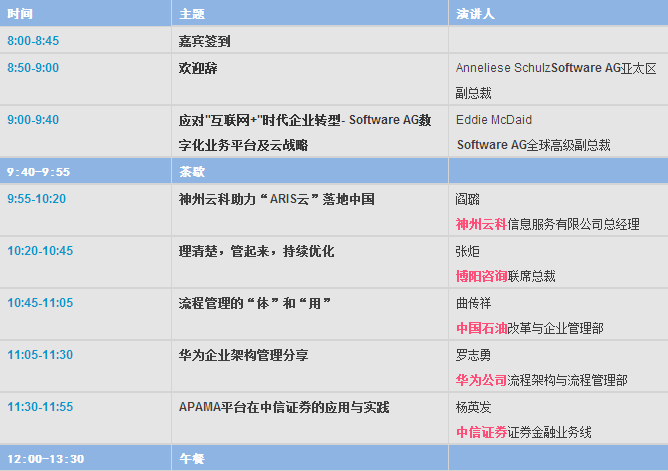Click the 理清楚，管起来，持续优化 topic
The image size is (668, 471).
pyautogui.click(x=256, y=251)
